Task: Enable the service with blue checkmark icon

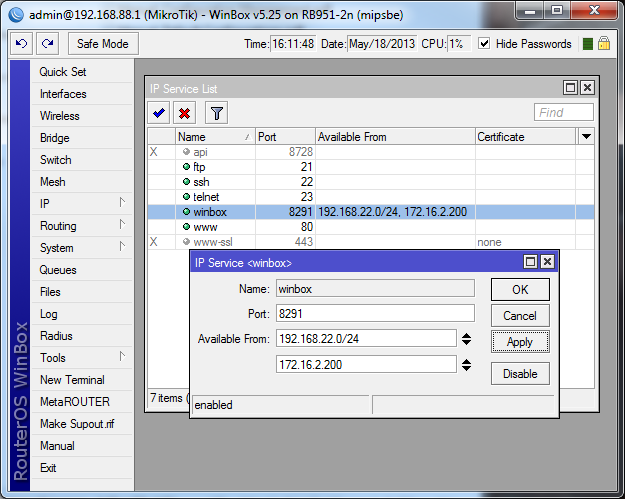Action: [x=159, y=113]
